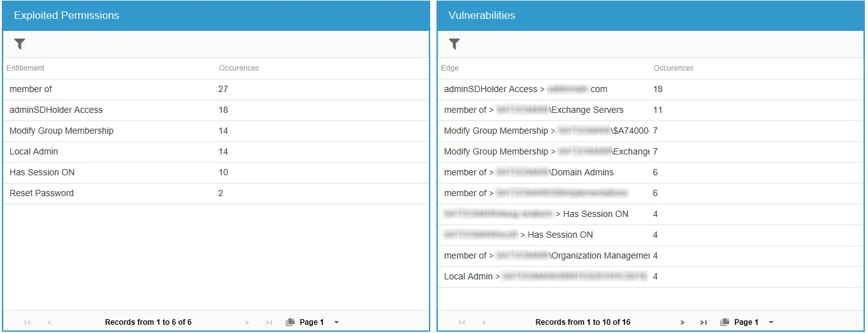Click pages icon in Vulnerabilities footer
868x333 pixels.
[x=725, y=322]
